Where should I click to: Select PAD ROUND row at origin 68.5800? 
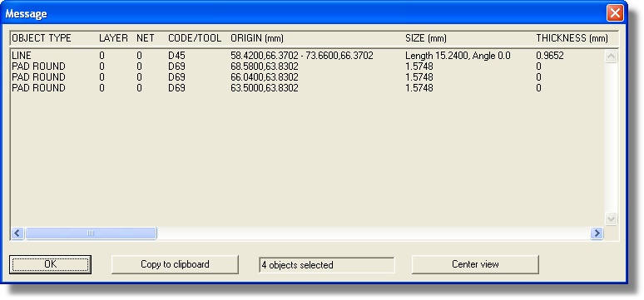coord(307,66)
